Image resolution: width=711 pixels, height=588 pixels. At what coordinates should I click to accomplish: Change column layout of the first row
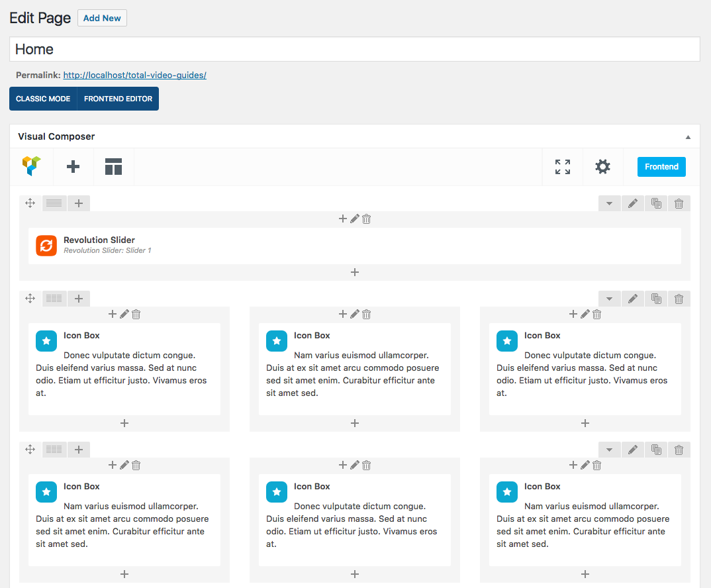click(x=54, y=203)
